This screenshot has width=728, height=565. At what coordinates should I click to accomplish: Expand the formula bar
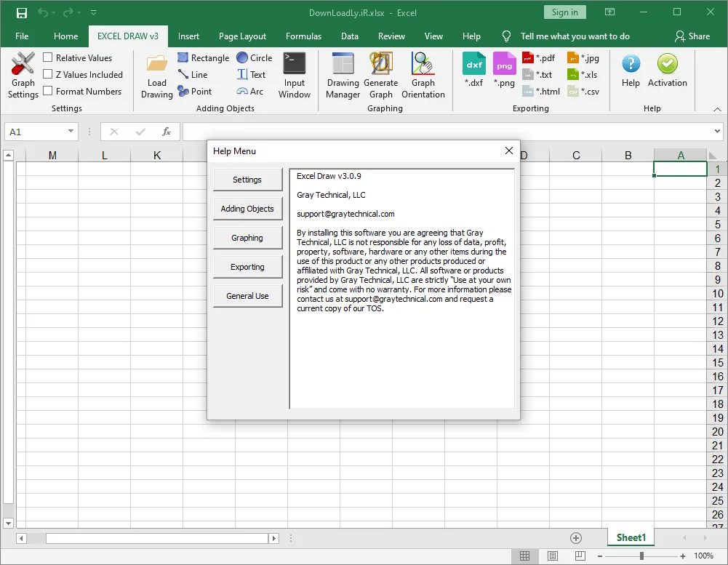717,132
